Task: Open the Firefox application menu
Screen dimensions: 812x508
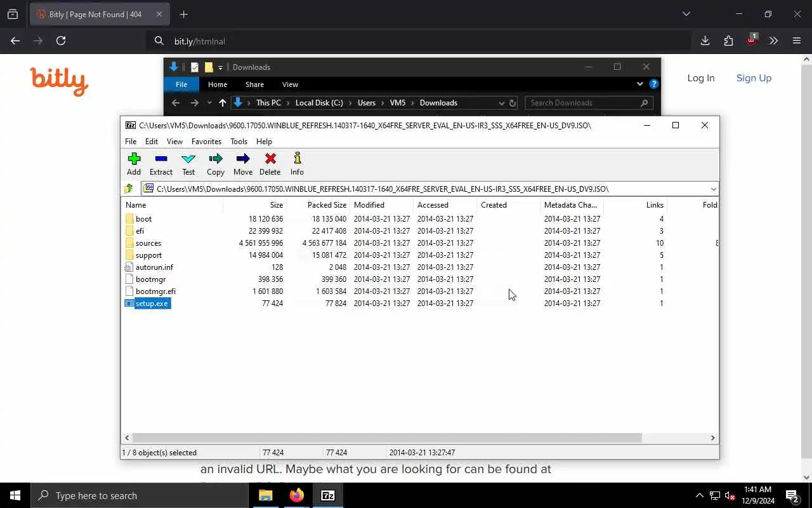Action: (797, 41)
